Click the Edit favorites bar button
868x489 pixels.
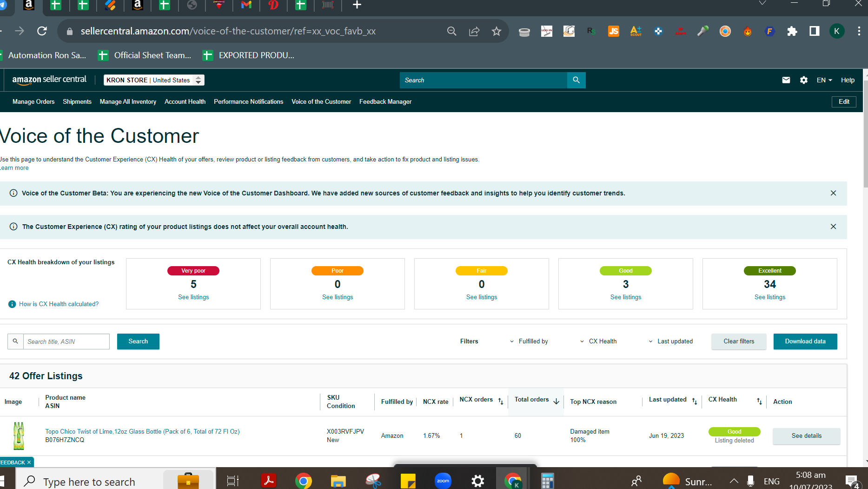(x=844, y=102)
